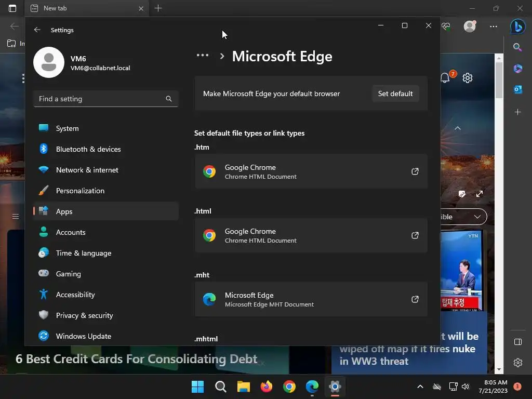Open the Edge profile avatar
Viewport: 532px width, 399px height.
coord(470,26)
